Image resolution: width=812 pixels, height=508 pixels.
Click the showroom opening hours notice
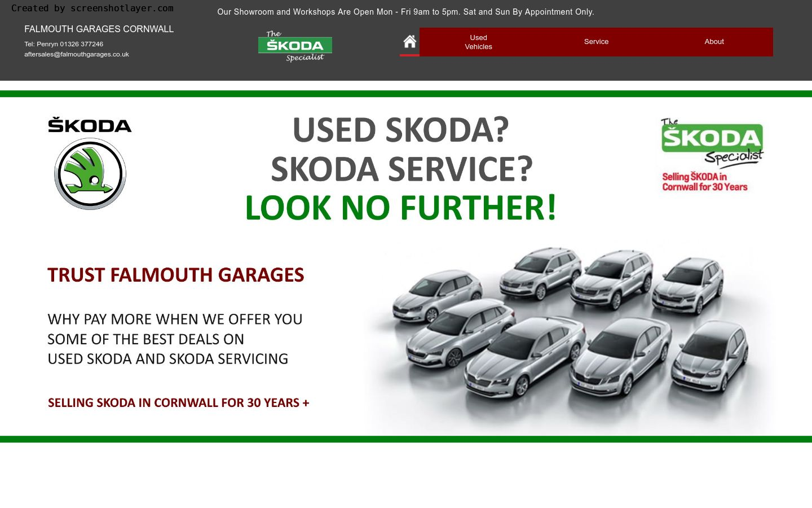pyautogui.click(x=405, y=12)
